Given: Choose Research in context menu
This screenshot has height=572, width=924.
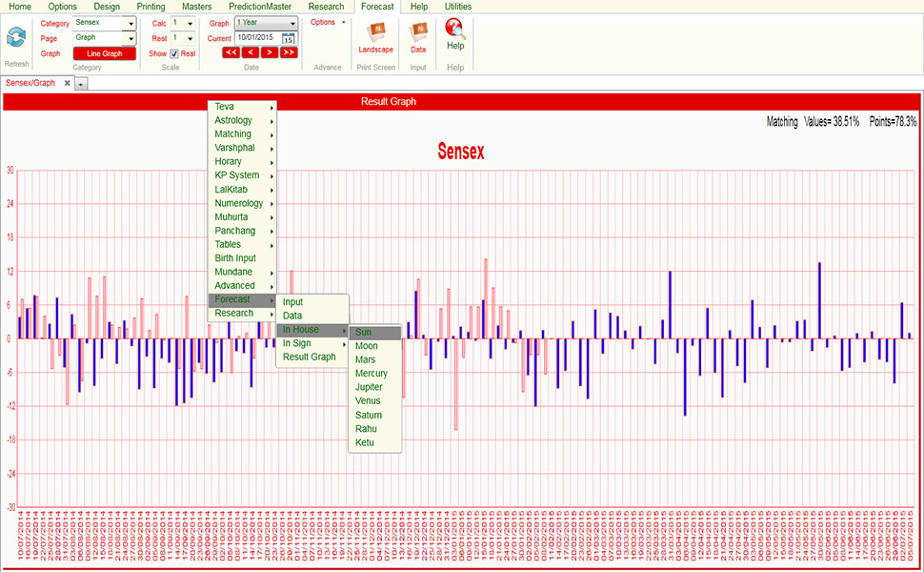Looking at the screenshot, I should coord(242,313).
